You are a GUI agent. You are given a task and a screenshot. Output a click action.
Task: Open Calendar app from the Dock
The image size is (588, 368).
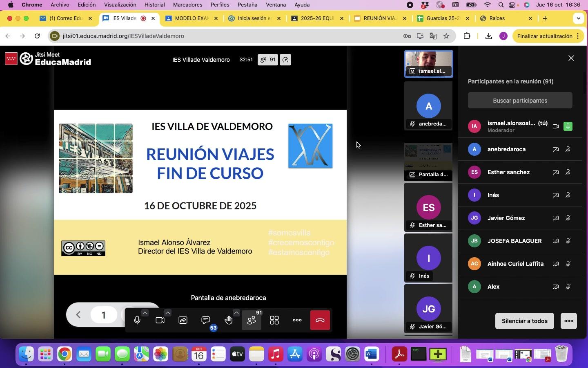[199, 354]
